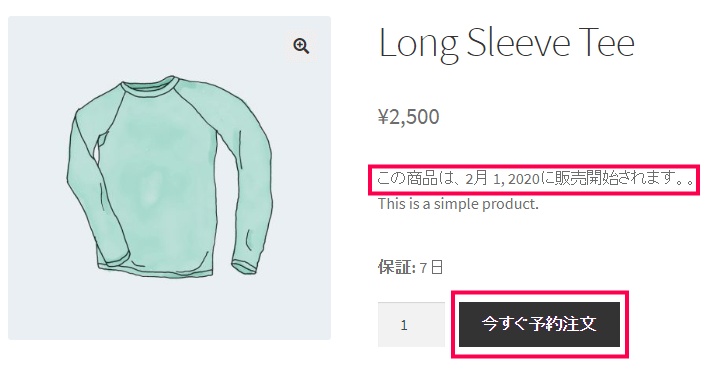This screenshot has width=708, height=374.
Task: Open the green long sleeve shirt image
Action: tap(169, 178)
